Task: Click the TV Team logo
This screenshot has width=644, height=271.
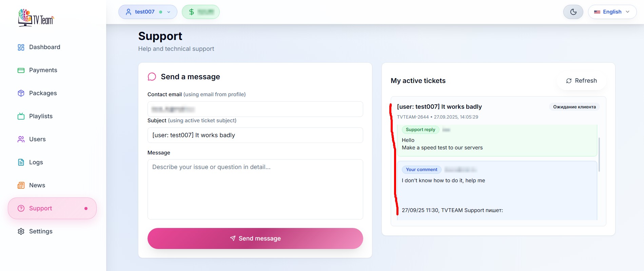Action: tap(36, 18)
